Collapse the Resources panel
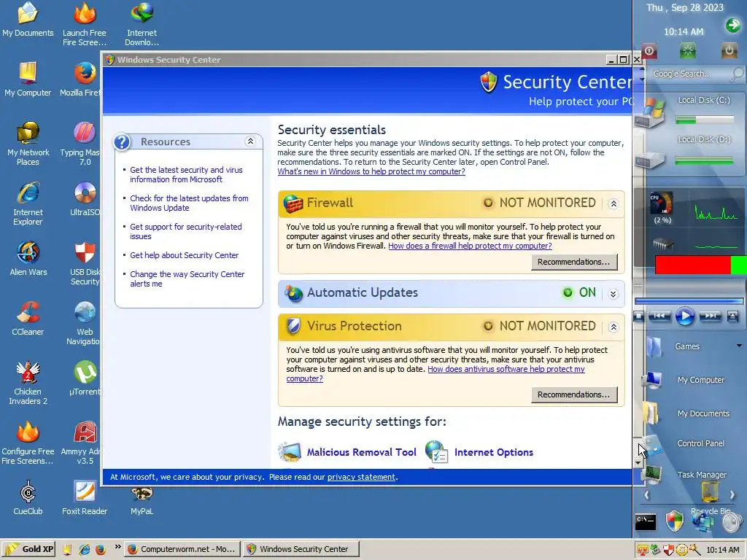The image size is (747, 560). coord(250,141)
